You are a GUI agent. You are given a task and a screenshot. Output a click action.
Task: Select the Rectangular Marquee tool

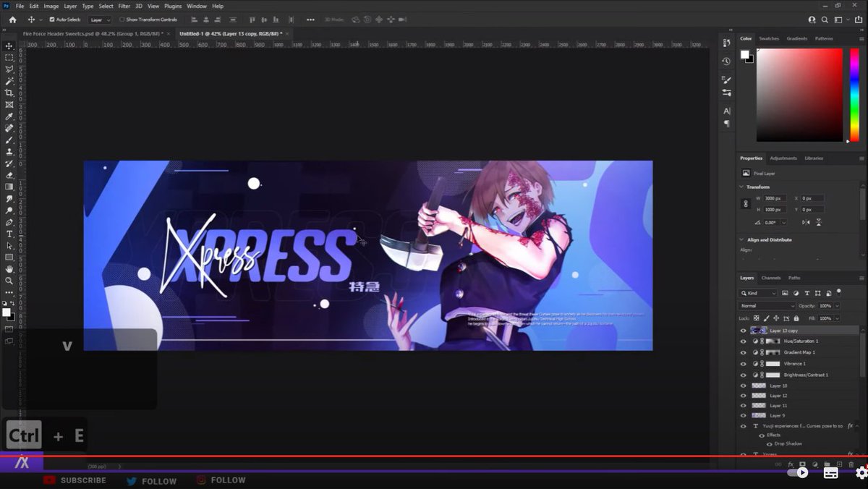click(9, 57)
